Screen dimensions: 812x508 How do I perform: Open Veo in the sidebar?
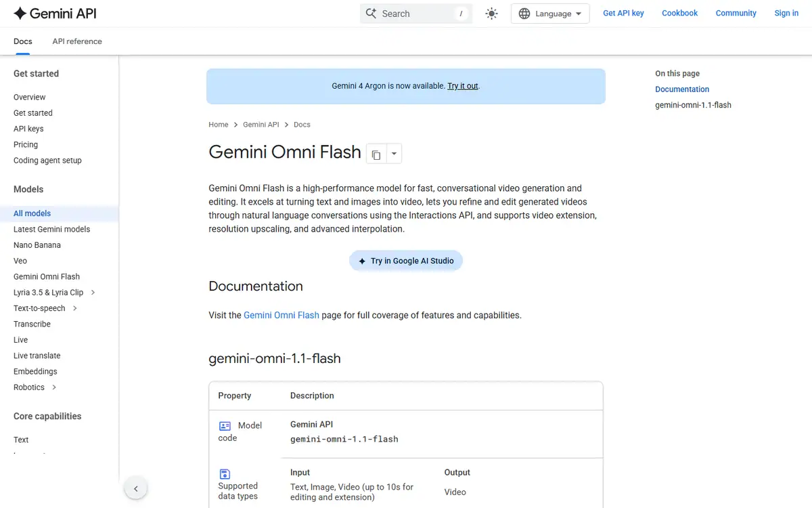click(20, 261)
